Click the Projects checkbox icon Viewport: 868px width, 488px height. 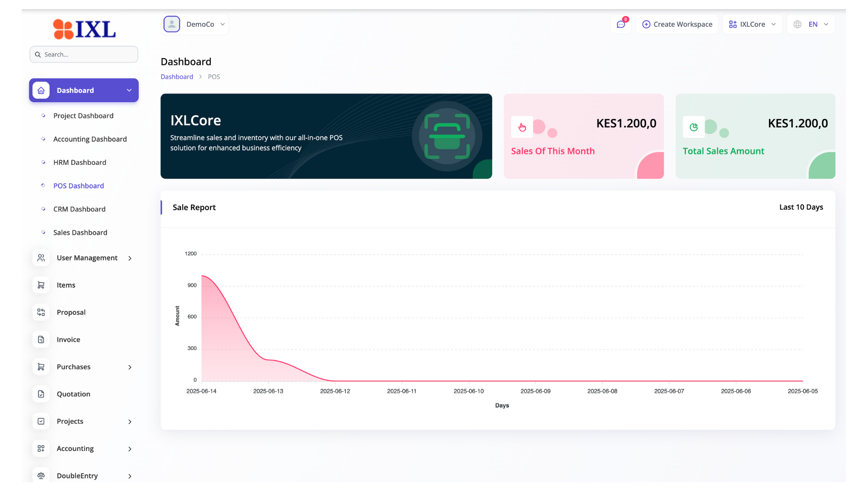click(41, 421)
